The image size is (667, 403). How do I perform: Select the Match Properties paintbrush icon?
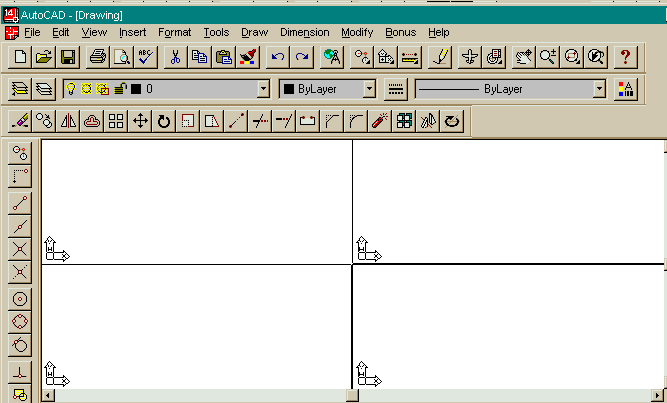pyautogui.click(x=248, y=57)
